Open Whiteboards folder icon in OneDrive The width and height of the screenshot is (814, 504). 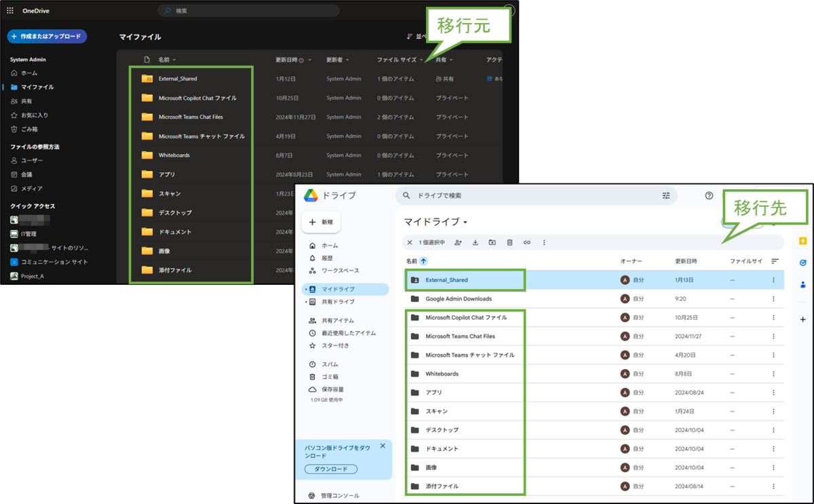147,155
